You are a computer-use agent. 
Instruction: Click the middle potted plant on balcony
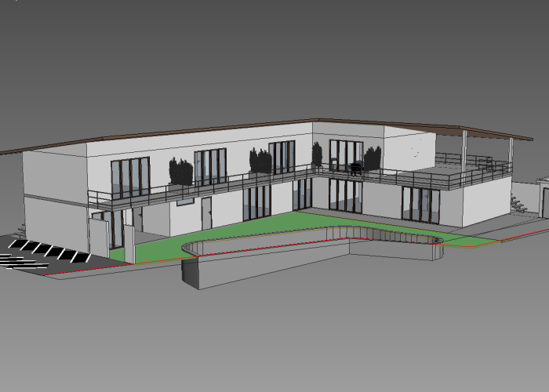coord(260,162)
